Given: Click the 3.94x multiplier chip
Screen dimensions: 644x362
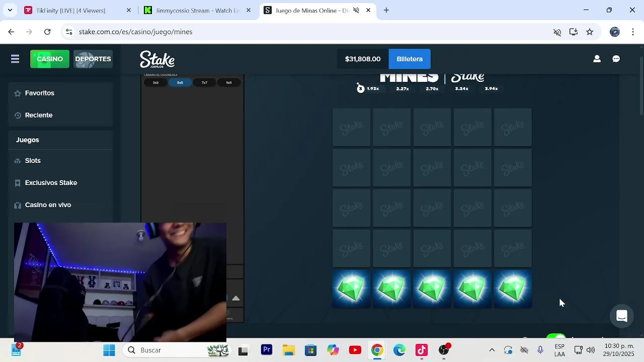Looking at the screenshot, I should click(492, 88).
